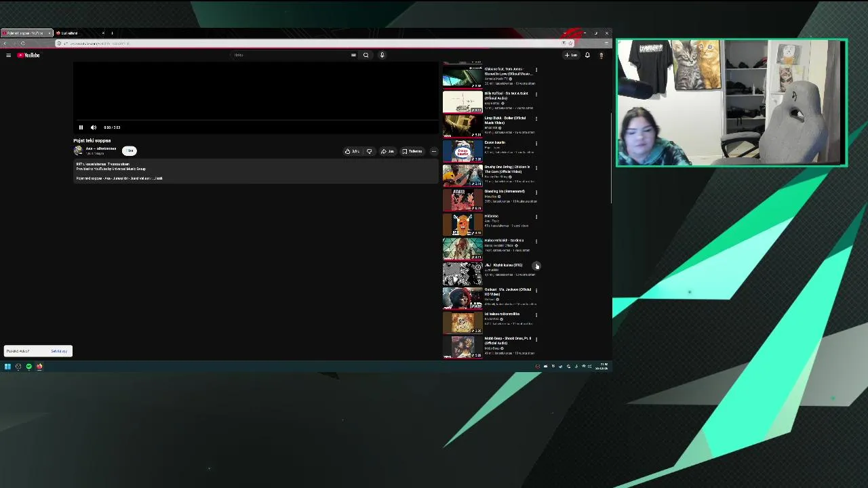Screen dimensions: 868x488
Task: Open Limp Bizkit - Boiler video thumbnail
Action: click(x=462, y=126)
